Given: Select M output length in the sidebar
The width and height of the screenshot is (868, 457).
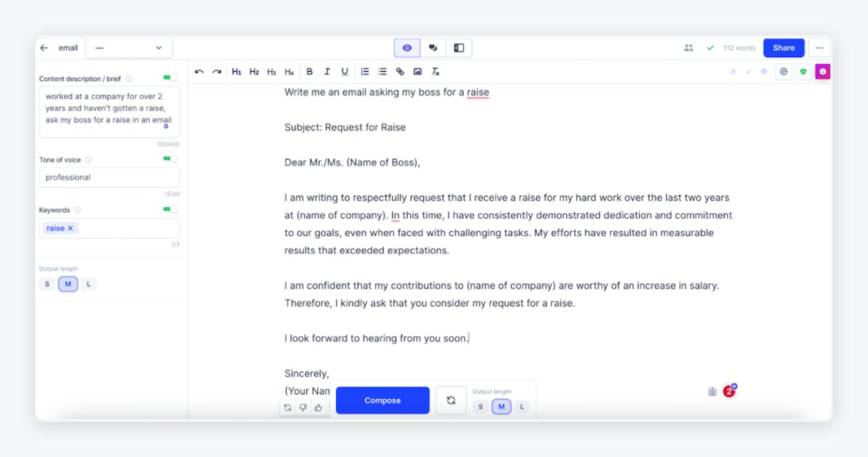Looking at the screenshot, I should point(68,284).
